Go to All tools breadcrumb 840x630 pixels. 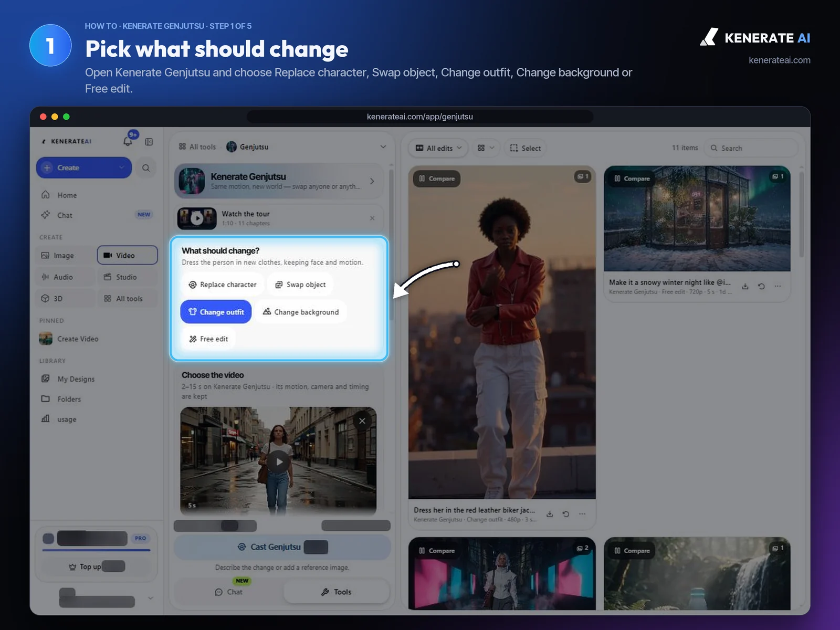pos(197,147)
